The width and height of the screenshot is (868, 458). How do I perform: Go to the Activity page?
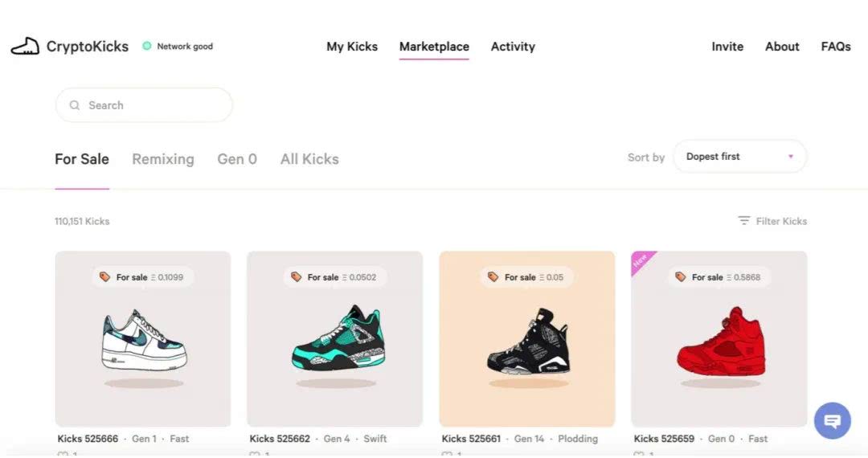pos(513,47)
